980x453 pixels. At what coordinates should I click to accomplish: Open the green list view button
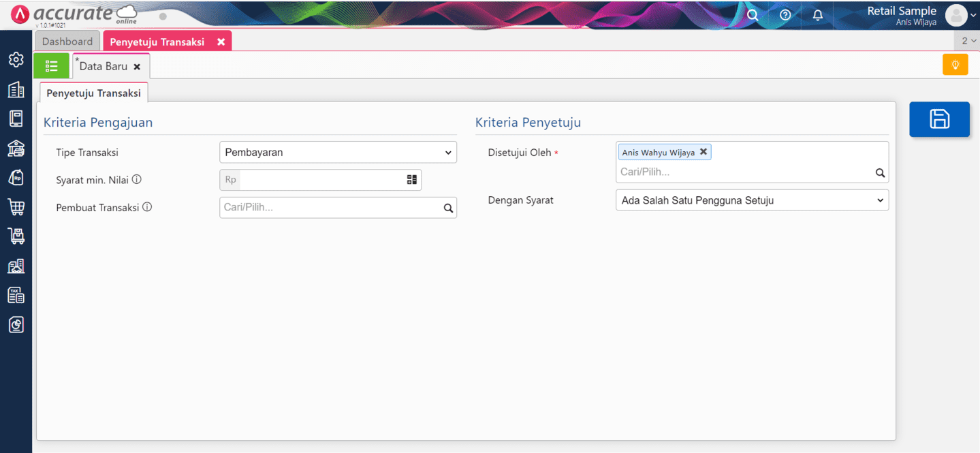point(52,66)
